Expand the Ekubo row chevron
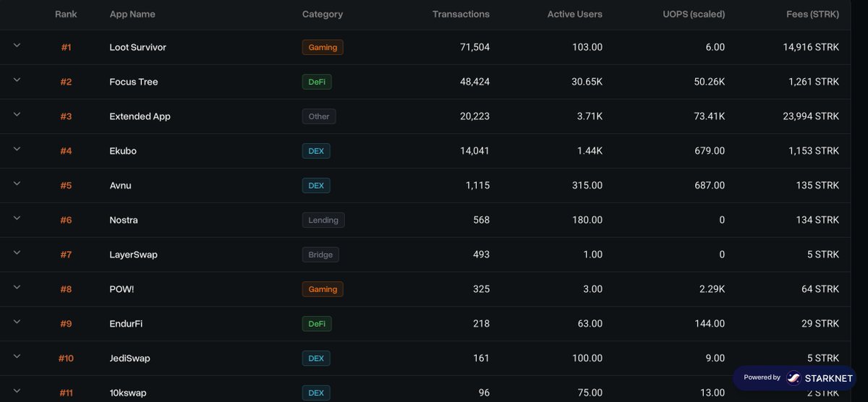This screenshot has width=868, height=402. coord(17,150)
